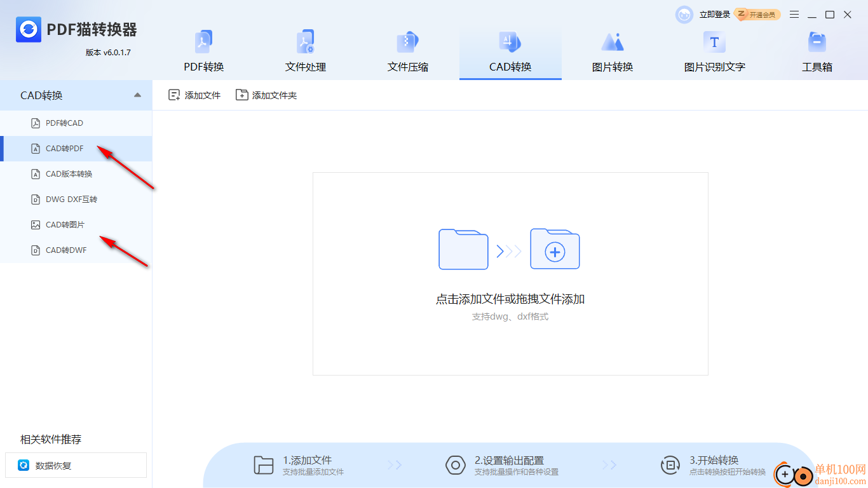Click the DWG DXF互转 file icon

click(36, 200)
